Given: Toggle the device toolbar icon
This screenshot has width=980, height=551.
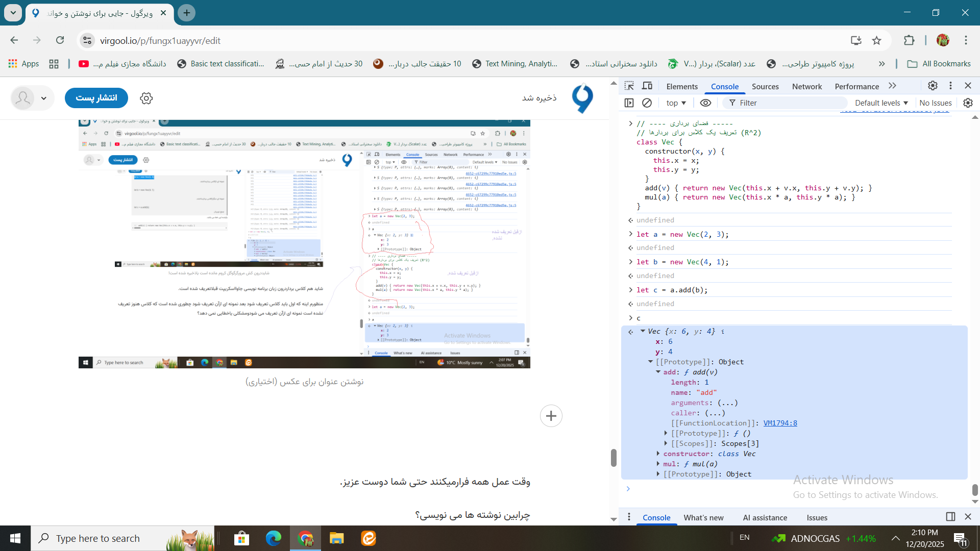Looking at the screenshot, I should coord(647,86).
